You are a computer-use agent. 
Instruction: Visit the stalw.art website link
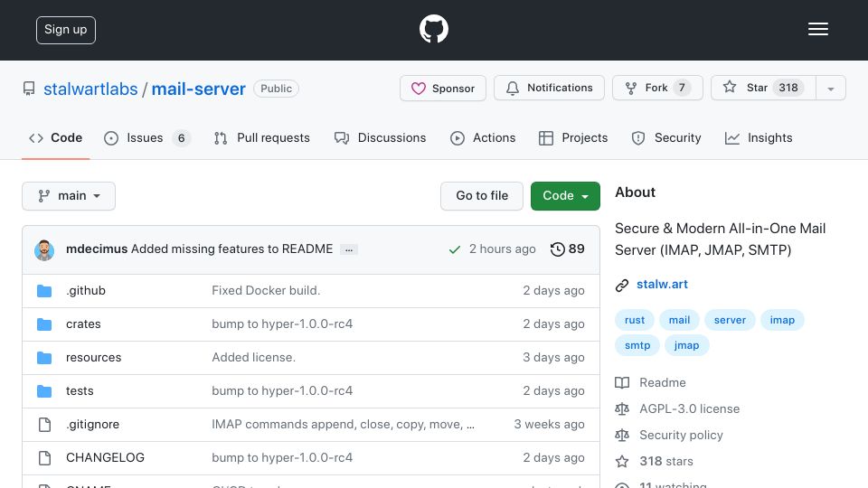click(662, 285)
